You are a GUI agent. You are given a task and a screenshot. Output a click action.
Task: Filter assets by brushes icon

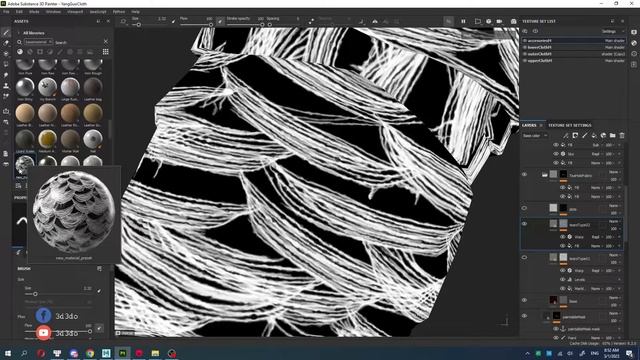60,52
